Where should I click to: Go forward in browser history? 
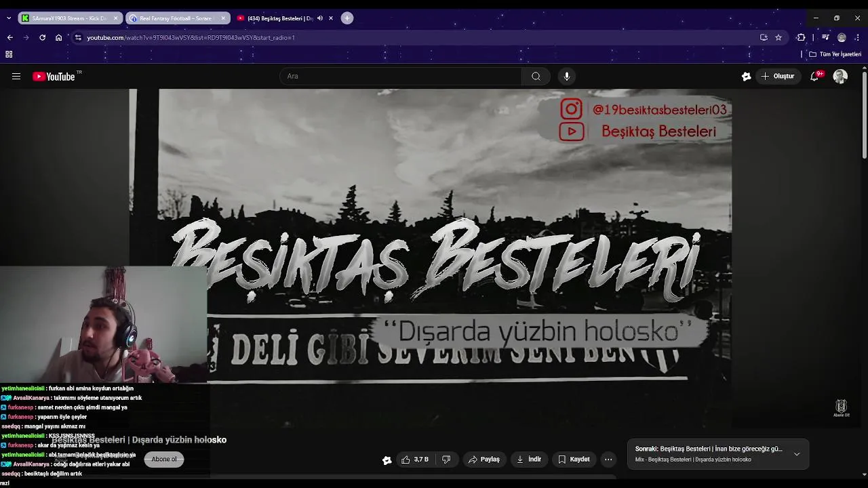[26, 37]
